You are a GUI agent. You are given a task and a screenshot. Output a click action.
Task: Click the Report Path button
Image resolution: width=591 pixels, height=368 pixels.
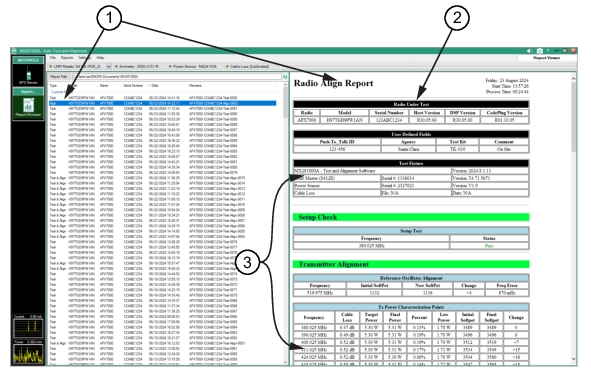pos(59,77)
